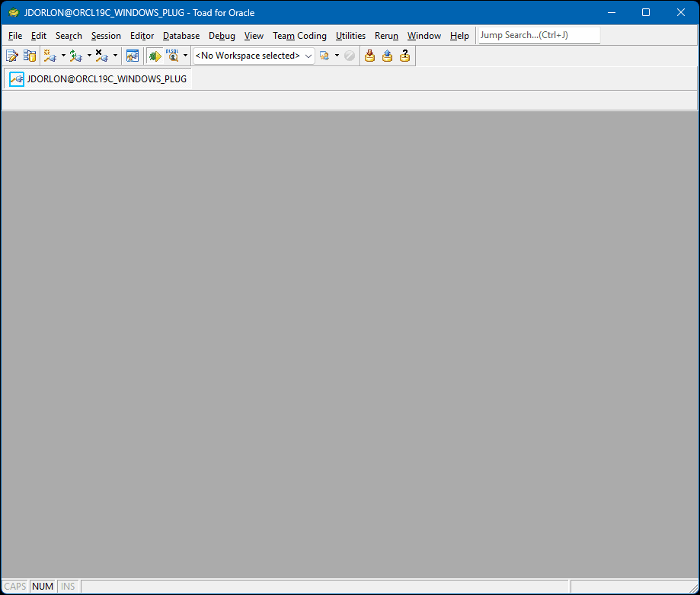Minimize the Toad for Oracle window
700x595 pixels.
[612, 12]
